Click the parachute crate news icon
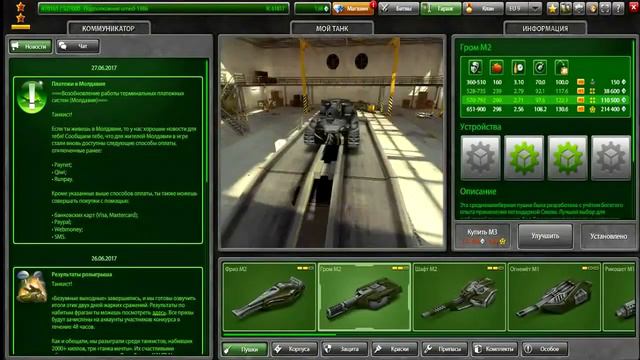Screen dimensions: 640x360 (31, 286)
